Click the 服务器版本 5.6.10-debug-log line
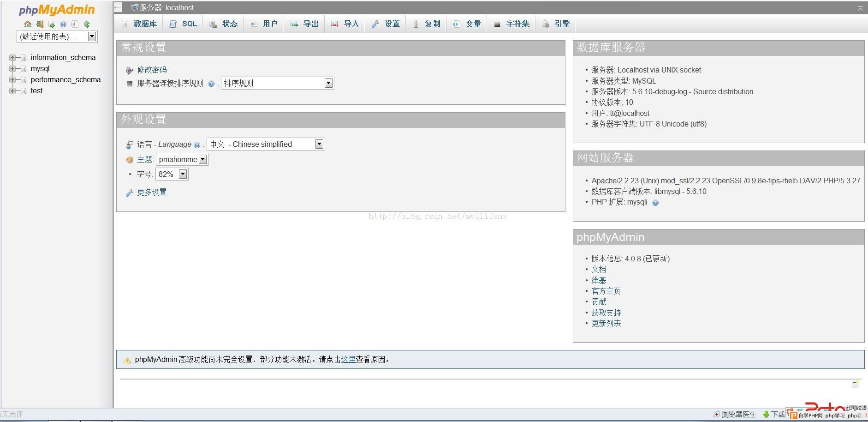This screenshot has width=868, height=422. coord(672,91)
